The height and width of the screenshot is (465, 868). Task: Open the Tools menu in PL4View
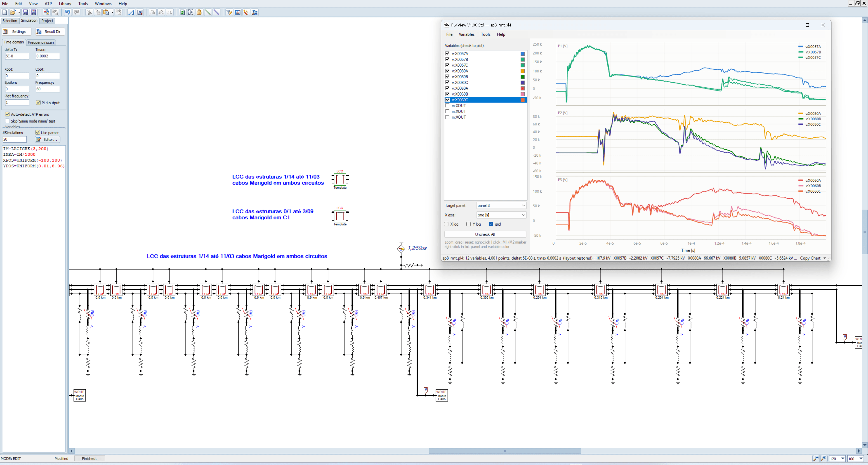tap(486, 34)
